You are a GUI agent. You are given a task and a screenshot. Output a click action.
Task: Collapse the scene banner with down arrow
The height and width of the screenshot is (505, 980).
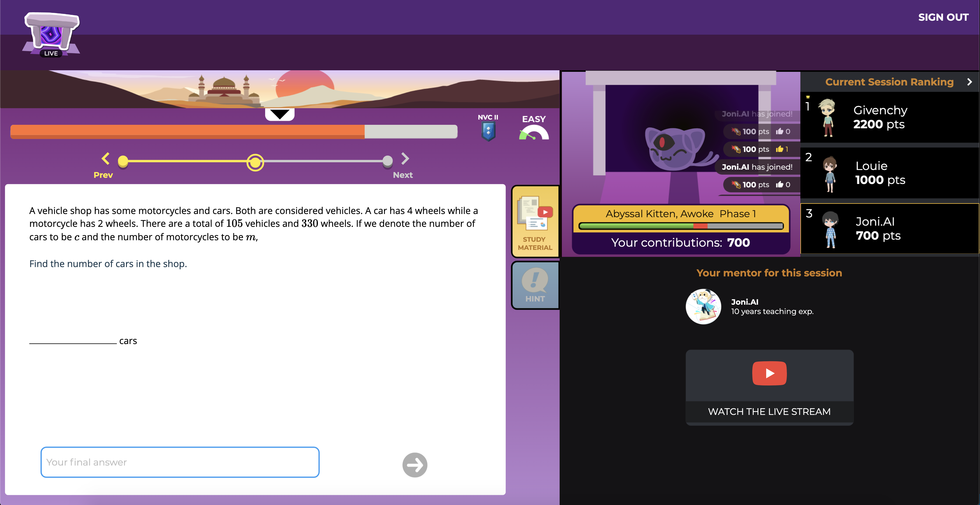click(280, 114)
